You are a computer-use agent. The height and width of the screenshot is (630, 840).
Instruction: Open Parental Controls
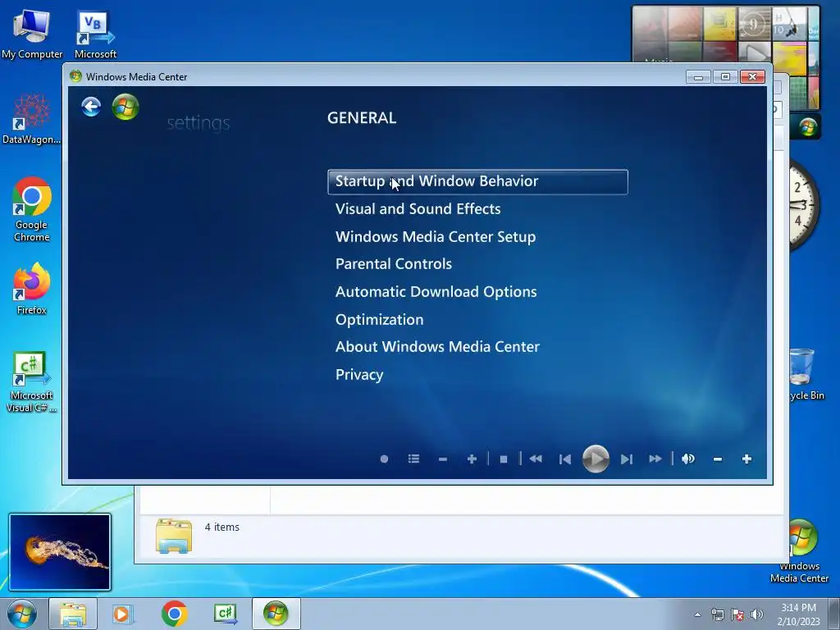pyautogui.click(x=394, y=264)
